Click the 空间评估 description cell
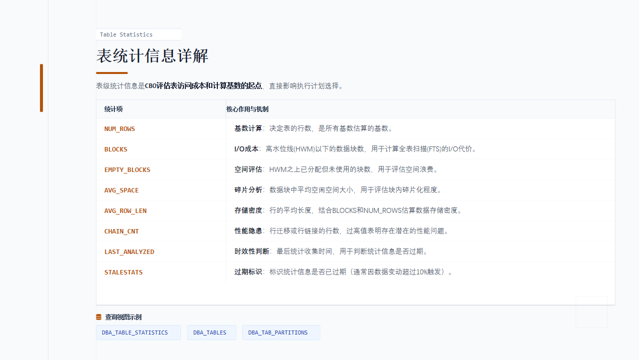Screen dimensions: 639x360 420,169
